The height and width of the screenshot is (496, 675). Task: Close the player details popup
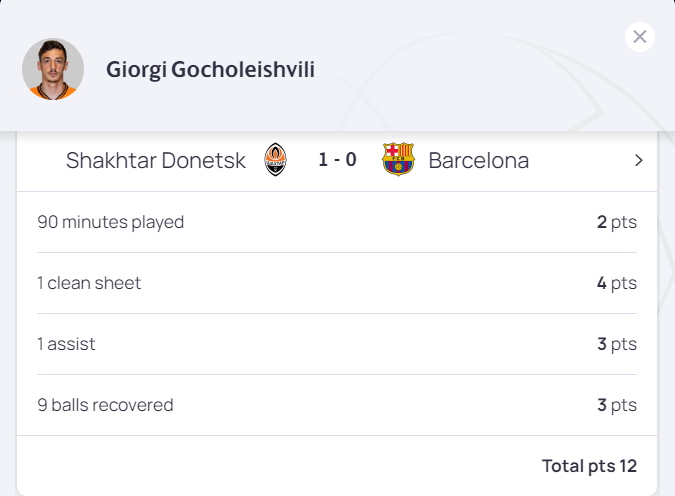[640, 37]
